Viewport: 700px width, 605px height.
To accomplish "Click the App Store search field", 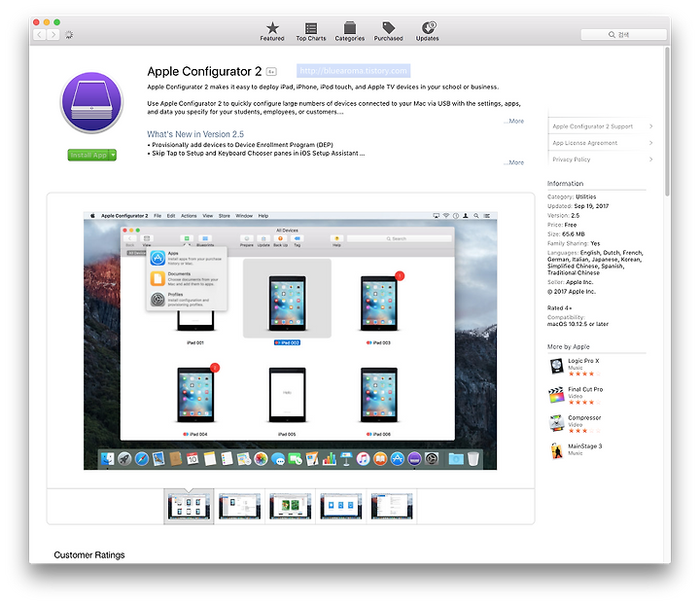I will point(623,34).
